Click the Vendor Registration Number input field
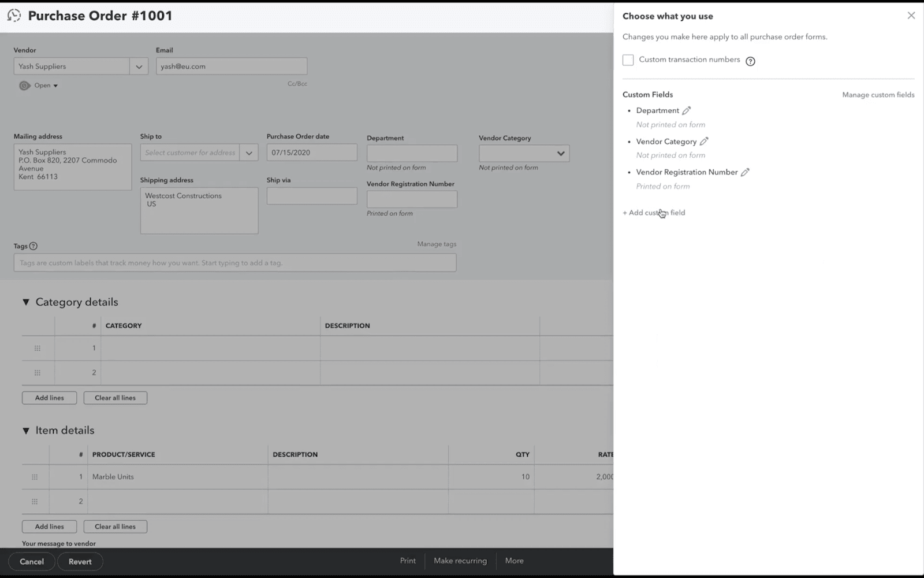The height and width of the screenshot is (578, 924). coord(412,199)
